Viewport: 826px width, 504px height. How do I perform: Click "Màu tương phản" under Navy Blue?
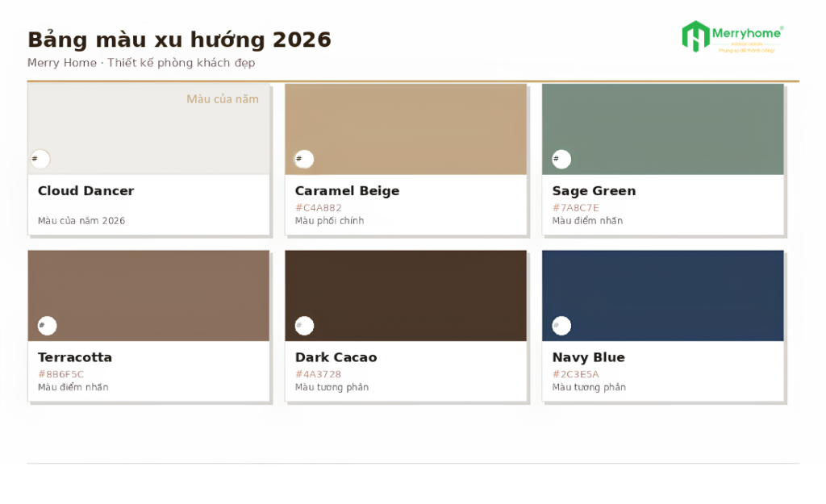pyautogui.click(x=589, y=387)
